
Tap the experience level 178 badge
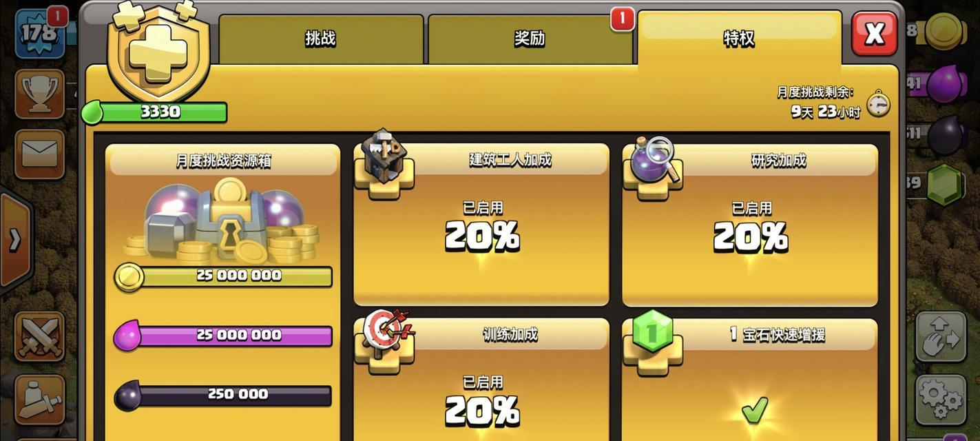(x=40, y=33)
